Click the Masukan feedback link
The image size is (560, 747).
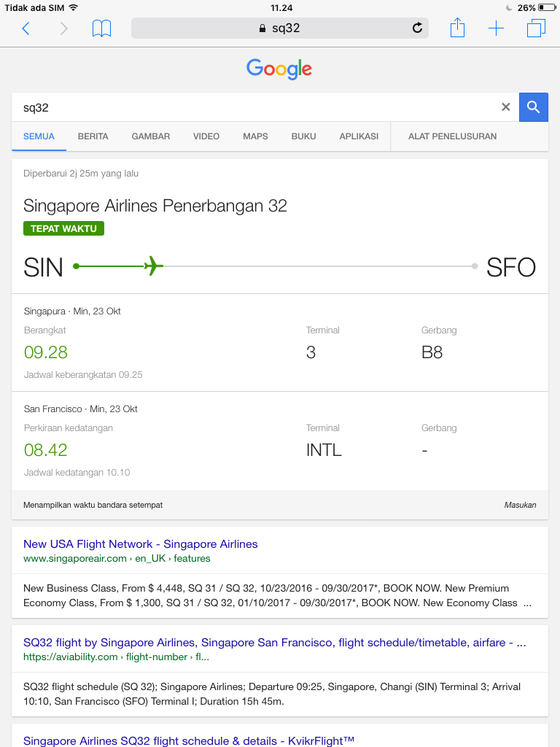click(520, 505)
